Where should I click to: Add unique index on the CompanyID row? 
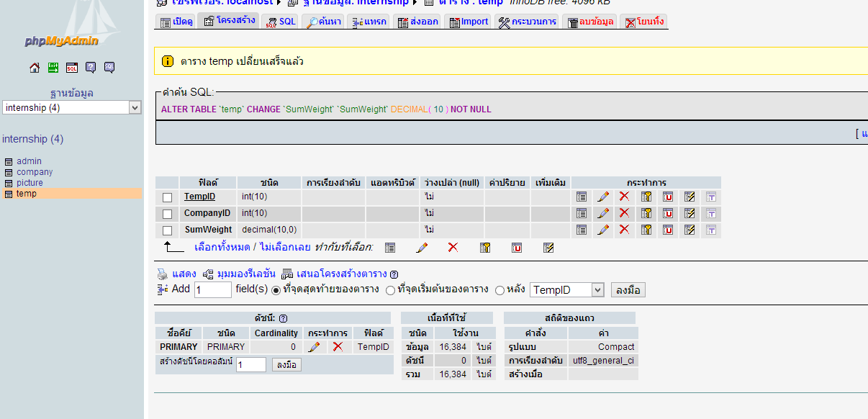[x=668, y=213]
